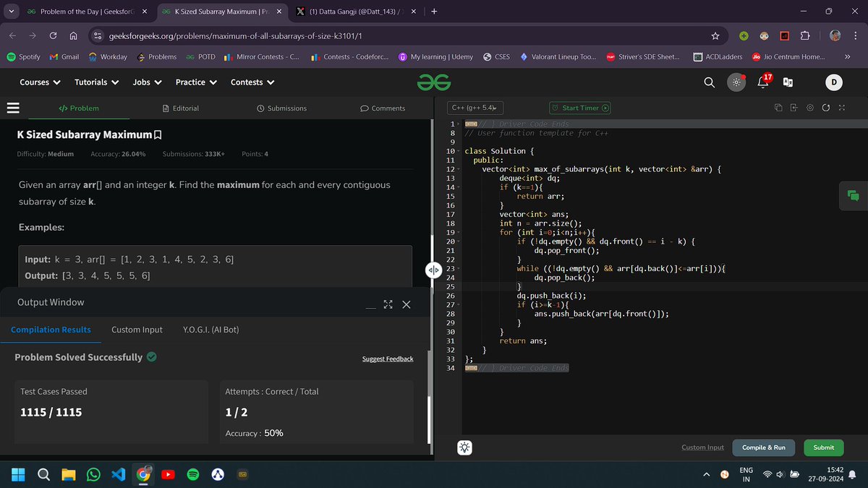Open the notifications bell with 17 badge
The image size is (868, 488).
pyautogui.click(x=764, y=82)
